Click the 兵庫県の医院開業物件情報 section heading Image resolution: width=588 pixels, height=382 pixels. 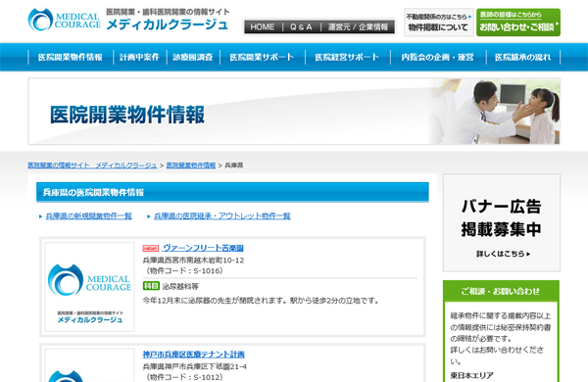[93, 192]
